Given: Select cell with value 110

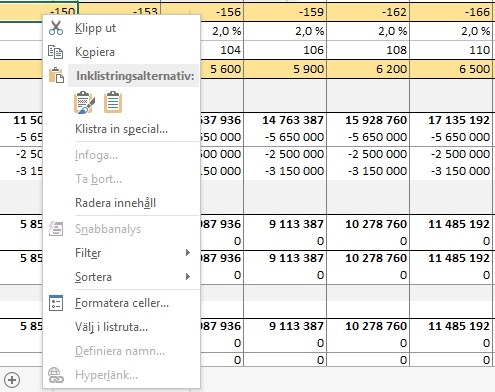Looking at the screenshot, I should (452, 50).
